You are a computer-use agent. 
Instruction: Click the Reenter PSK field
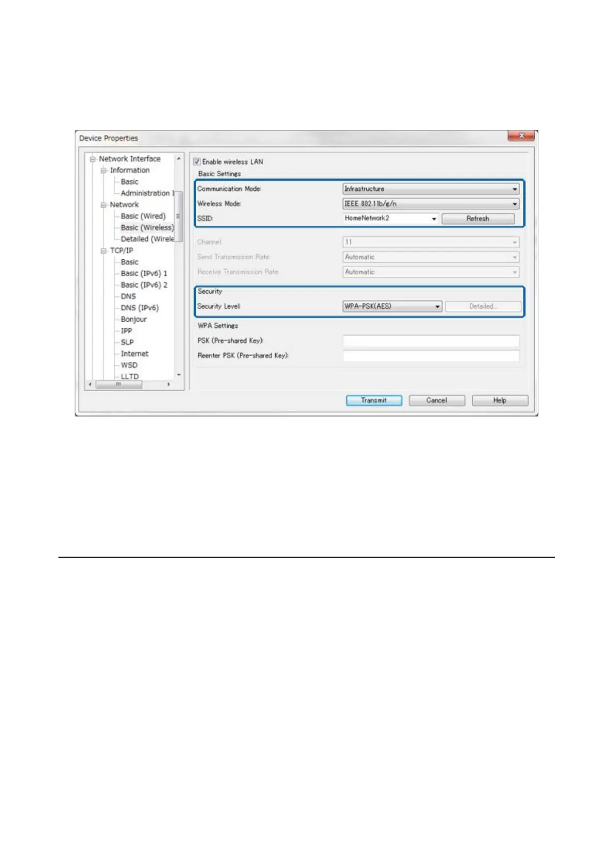(x=431, y=356)
